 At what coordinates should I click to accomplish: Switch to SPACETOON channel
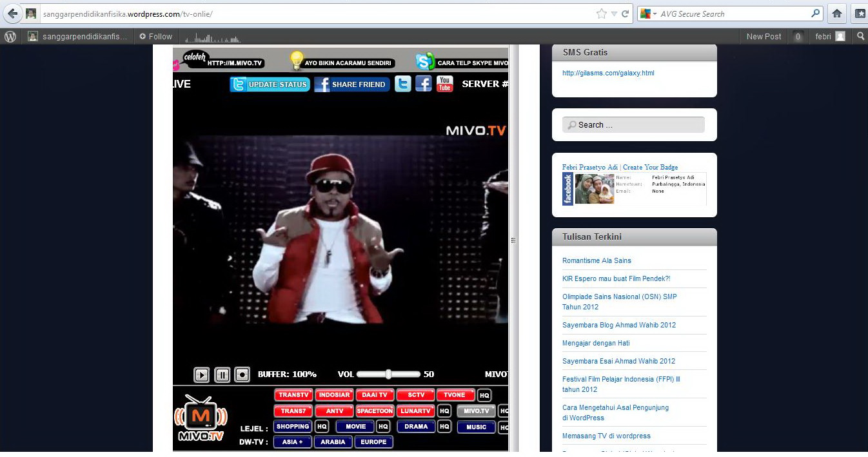pyautogui.click(x=375, y=411)
